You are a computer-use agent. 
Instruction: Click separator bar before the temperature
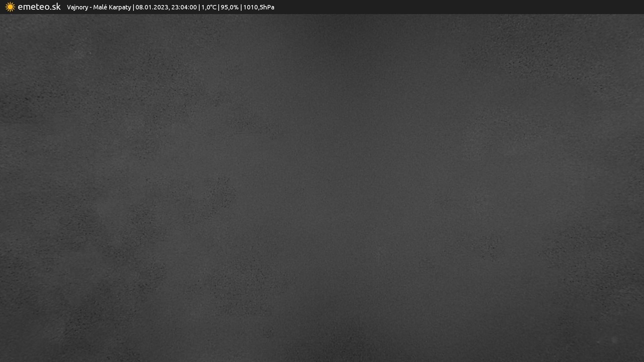click(x=199, y=7)
